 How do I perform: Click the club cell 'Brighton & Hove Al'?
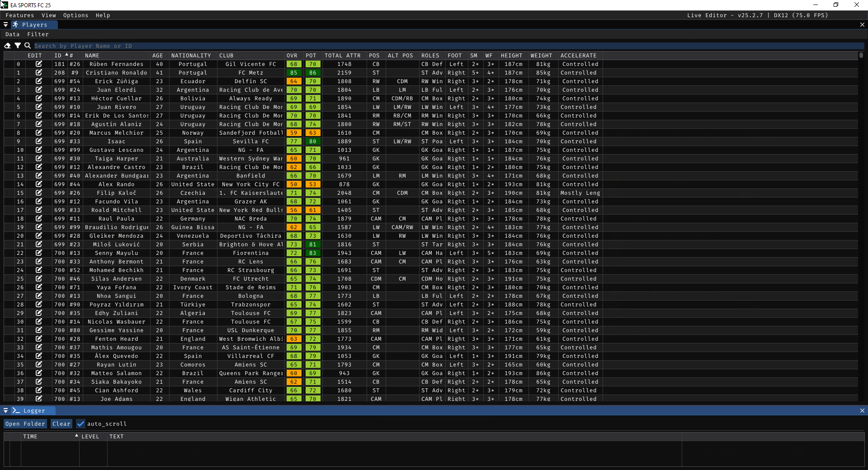point(251,244)
